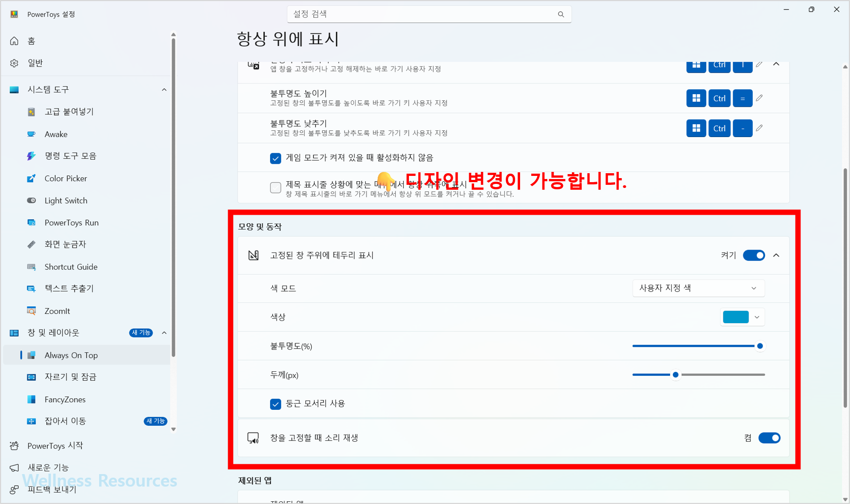850x504 pixels.
Task: Select 모양 및 동작 section heading
Action: point(260,227)
